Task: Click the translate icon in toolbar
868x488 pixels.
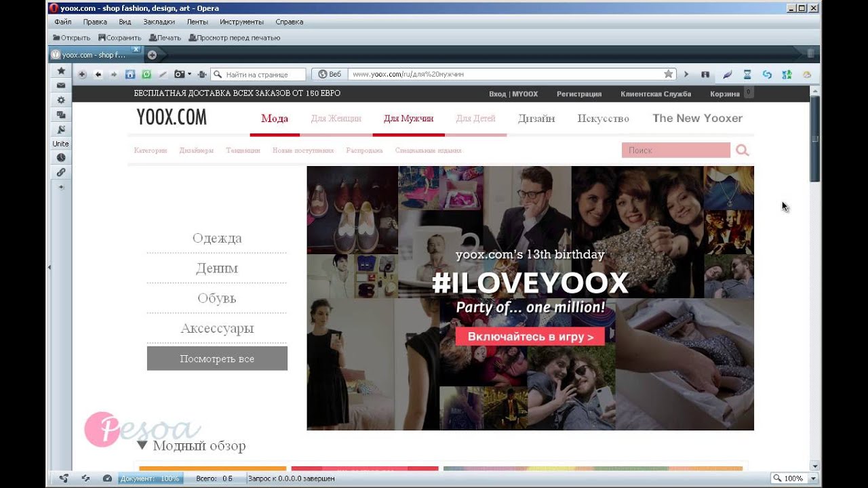Action: coord(787,75)
